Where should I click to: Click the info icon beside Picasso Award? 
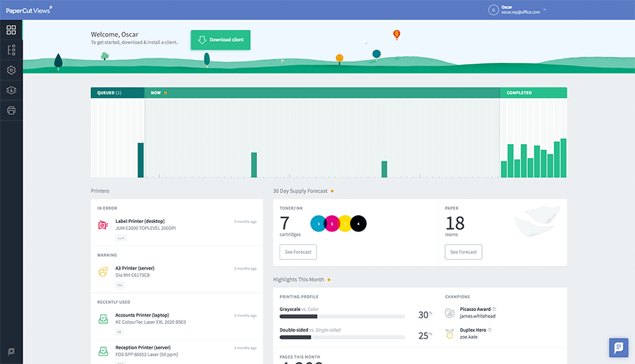pyautogui.click(x=494, y=309)
